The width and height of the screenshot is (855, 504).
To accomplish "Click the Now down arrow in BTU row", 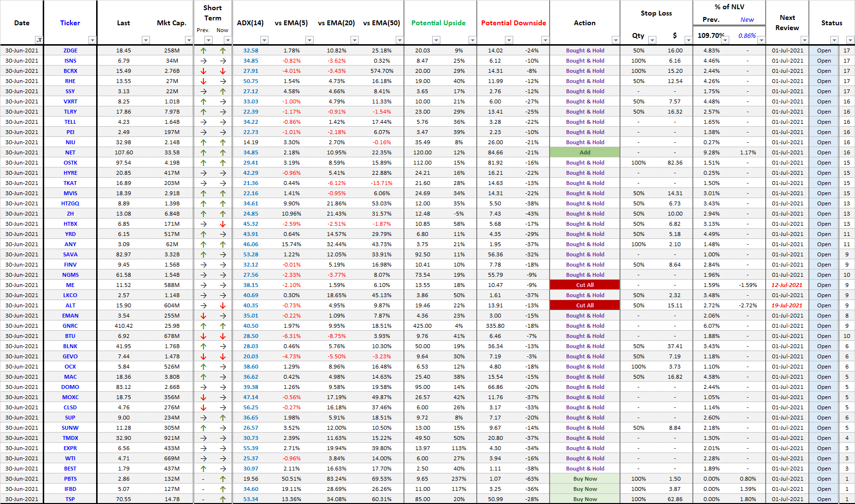I will pos(223,336).
